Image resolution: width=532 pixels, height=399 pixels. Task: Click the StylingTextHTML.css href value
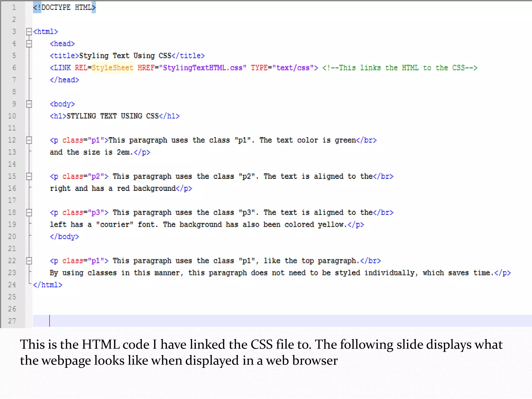point(203,68)
